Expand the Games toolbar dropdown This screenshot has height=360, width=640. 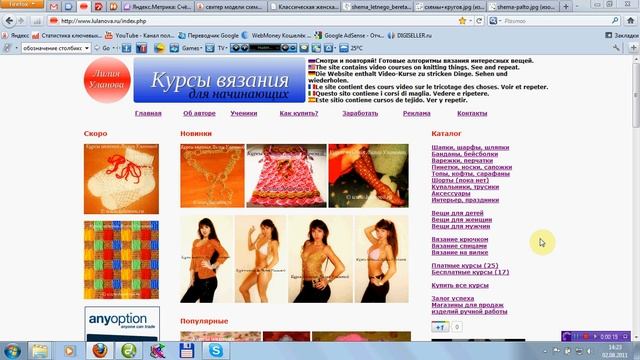(x=191, y=48)
